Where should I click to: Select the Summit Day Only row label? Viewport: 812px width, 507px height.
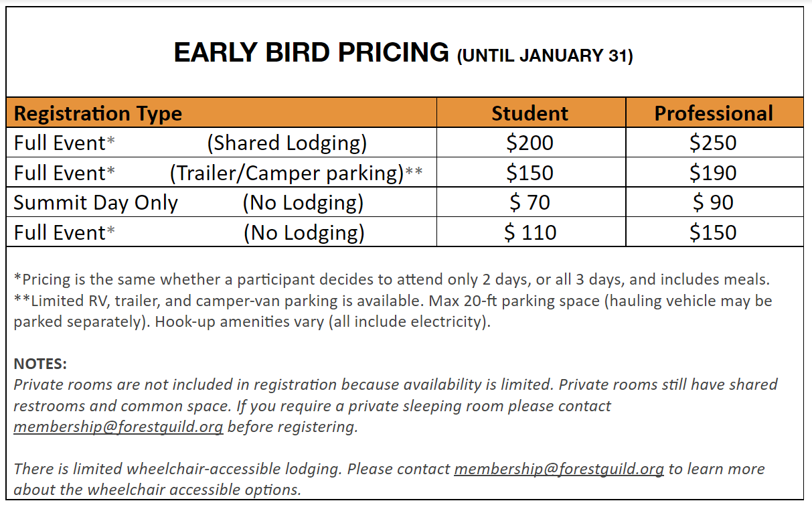click(96, 203)
